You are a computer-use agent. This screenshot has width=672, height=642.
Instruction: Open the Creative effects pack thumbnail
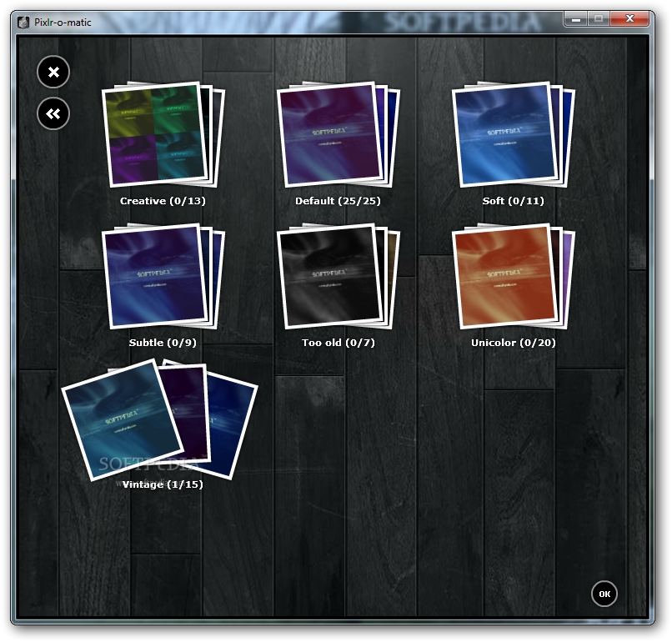click(x=163, y=134)
